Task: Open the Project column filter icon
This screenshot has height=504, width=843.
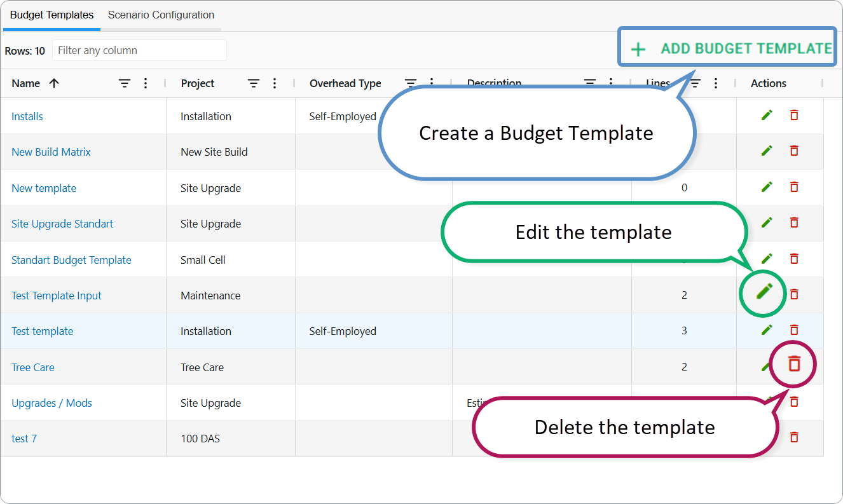Action: pyautogui.click(x=254, y=83)
